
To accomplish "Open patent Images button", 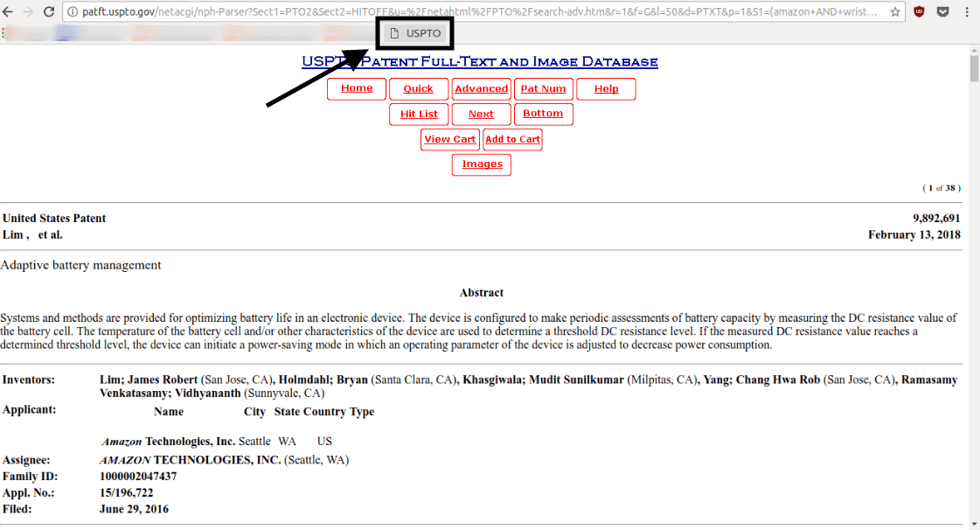I will [x=482, y=164].
